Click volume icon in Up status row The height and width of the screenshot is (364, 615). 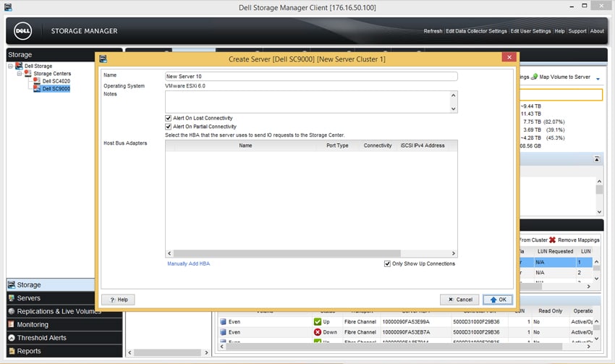tap(223, 321)
